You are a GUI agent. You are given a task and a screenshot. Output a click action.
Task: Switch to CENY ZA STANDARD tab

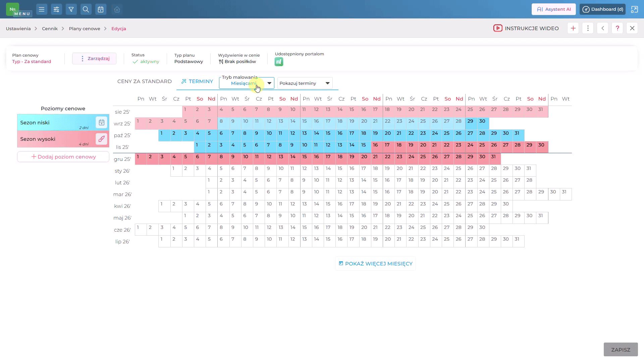click(x=145, y=81)
